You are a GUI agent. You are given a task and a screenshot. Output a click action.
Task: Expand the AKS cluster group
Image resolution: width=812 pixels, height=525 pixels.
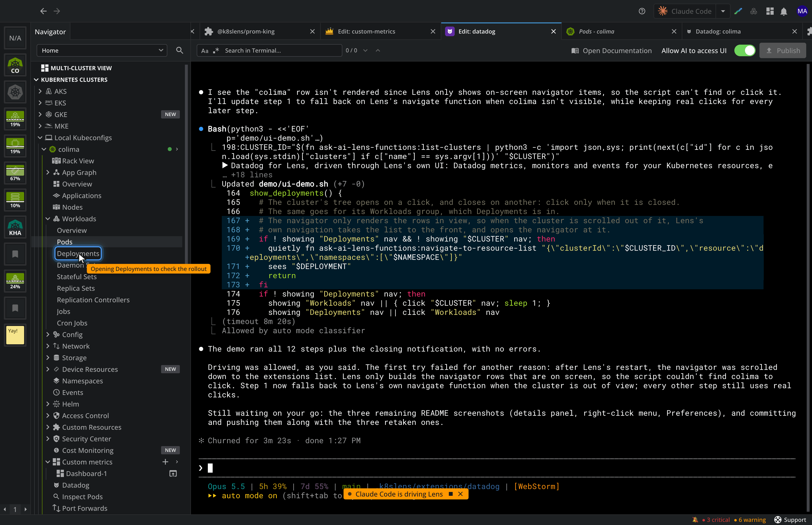point(40,91)
